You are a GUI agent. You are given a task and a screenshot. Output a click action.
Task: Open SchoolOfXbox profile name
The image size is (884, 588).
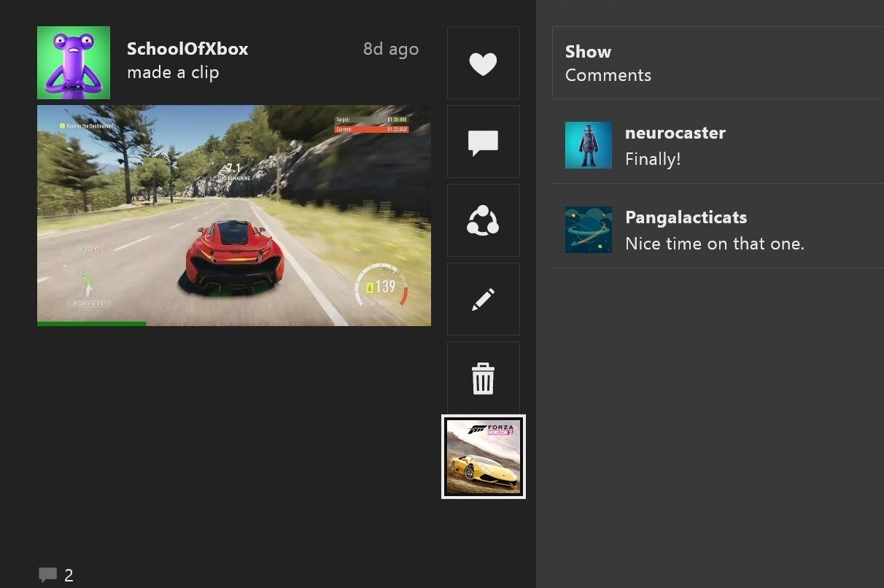coord(187,49)
